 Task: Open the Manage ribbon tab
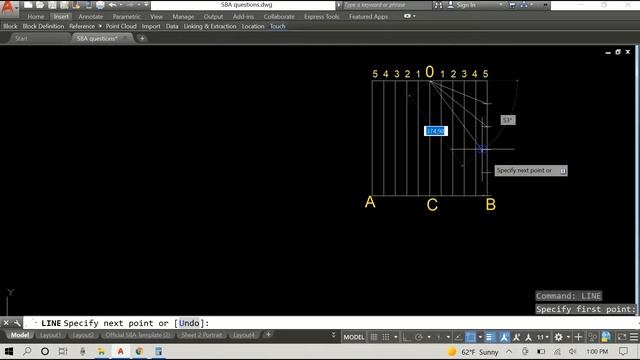(x=183, y=17)
